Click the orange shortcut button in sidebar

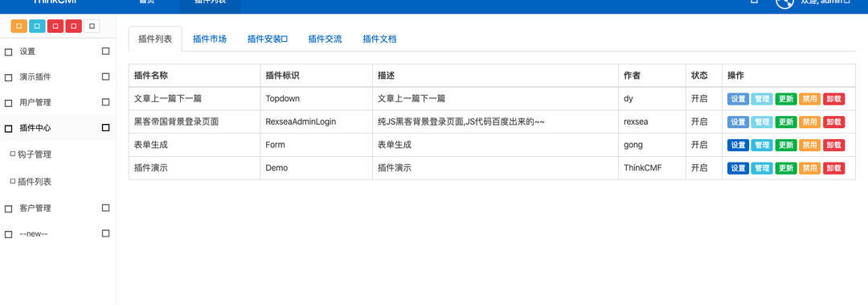[x=18, y=26]
